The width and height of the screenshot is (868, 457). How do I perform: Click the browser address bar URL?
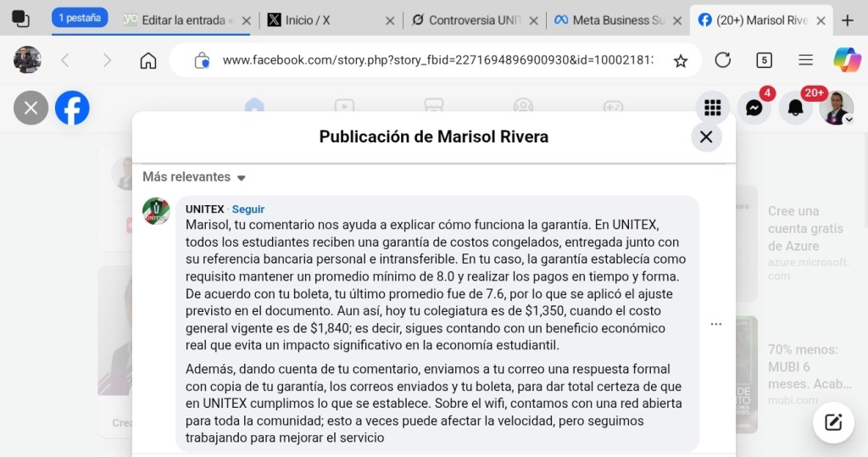point(437,60)
